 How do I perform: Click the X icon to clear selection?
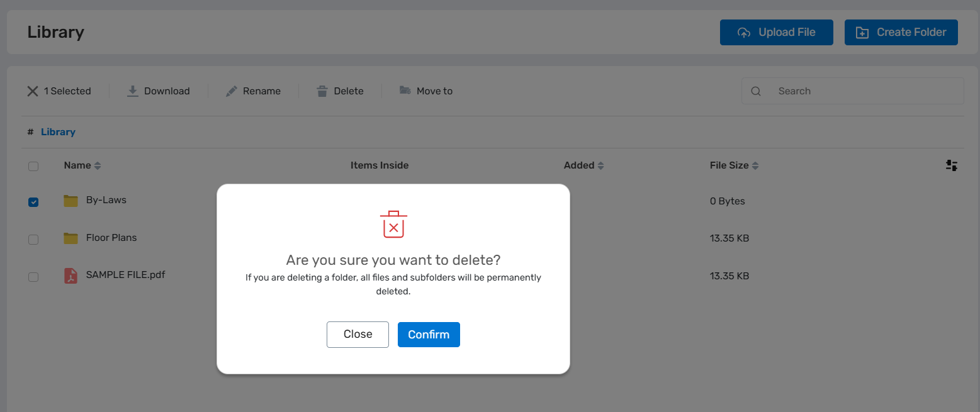coord(33,91)
